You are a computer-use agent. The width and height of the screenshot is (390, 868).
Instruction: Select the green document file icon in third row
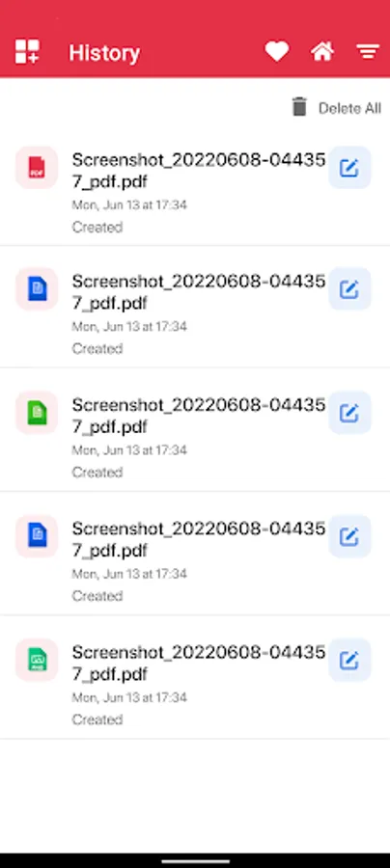point(37,413)
